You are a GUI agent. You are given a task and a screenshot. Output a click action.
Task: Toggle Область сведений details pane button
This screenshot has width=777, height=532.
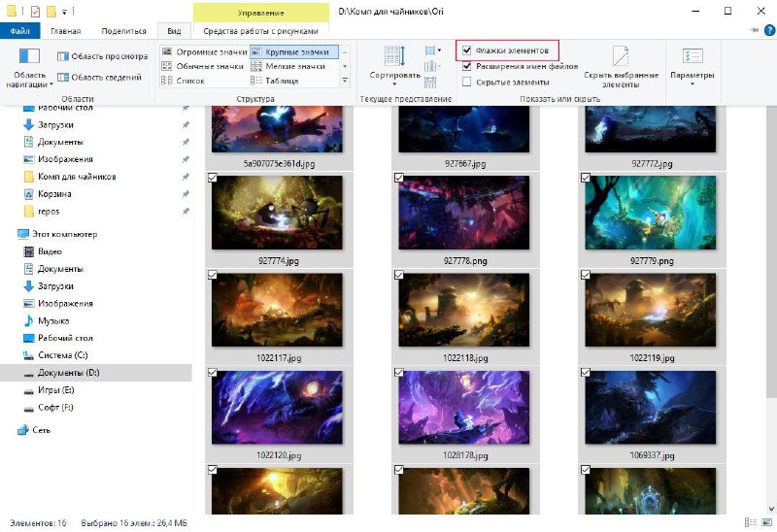[x=100, y=77]
